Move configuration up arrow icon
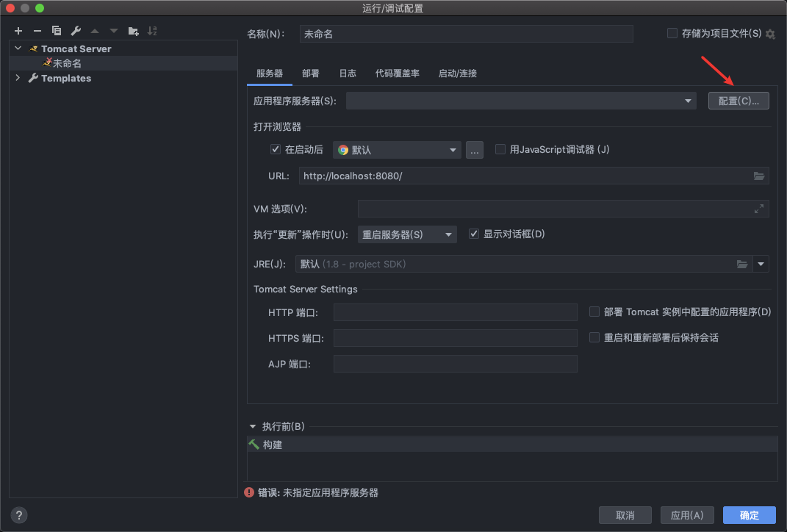787x532 pixels. click(95, 31)
